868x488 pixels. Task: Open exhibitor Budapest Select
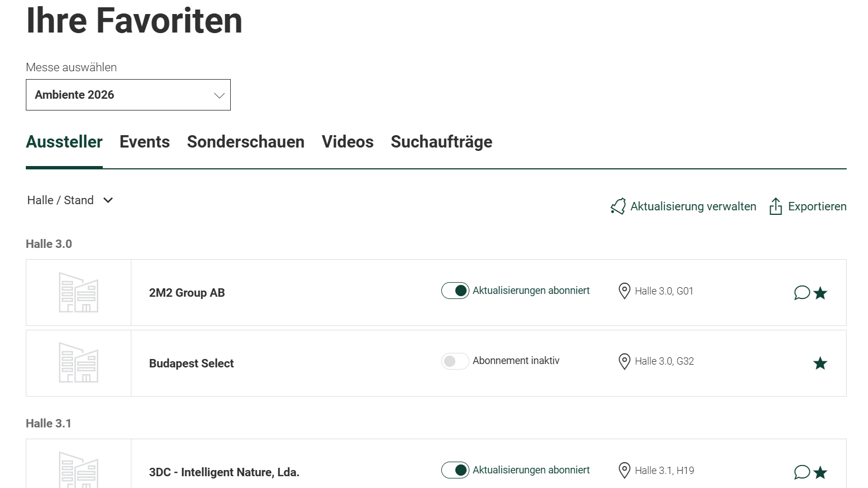point(191,363)
